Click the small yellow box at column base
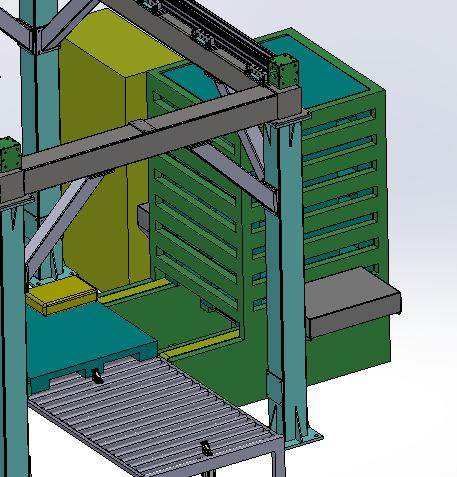457x477 pixels. click(x=62, y=295)
